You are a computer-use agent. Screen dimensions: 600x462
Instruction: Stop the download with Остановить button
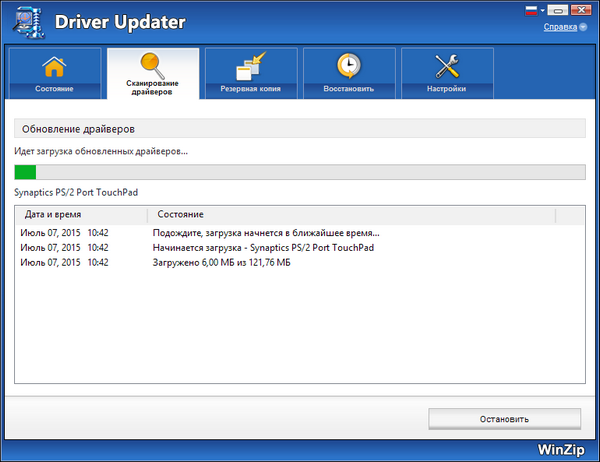click(x=504, y=419)
